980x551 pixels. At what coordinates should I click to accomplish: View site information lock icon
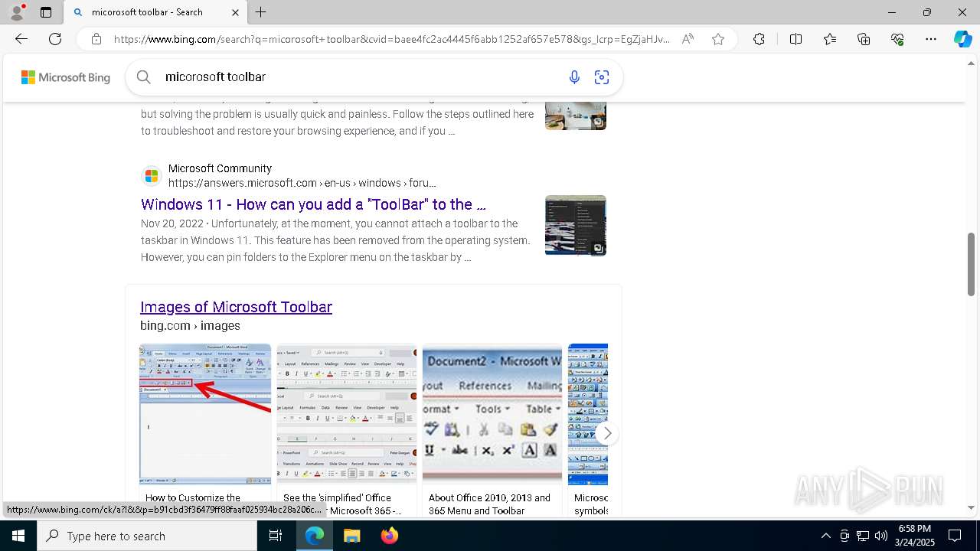pos(96,39)
